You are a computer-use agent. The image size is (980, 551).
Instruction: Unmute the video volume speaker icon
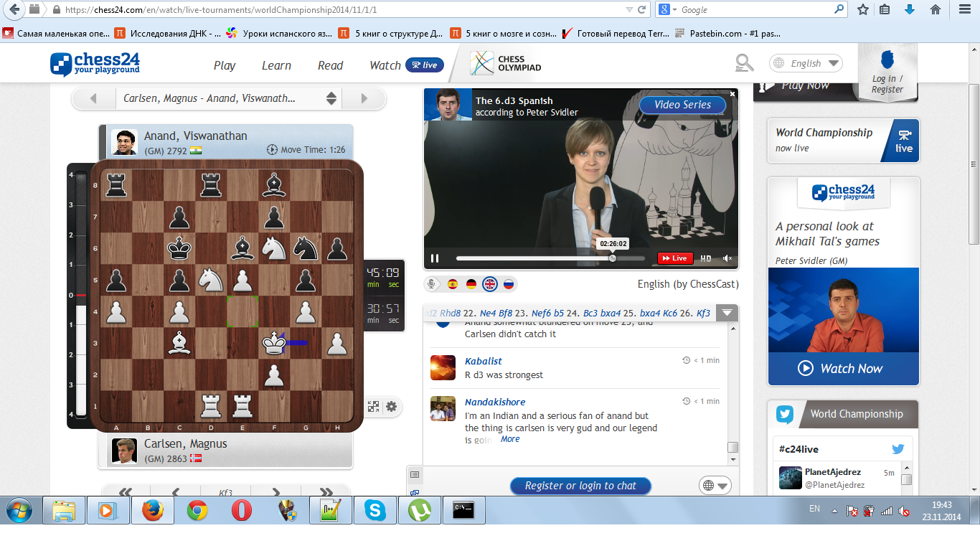pos(727,258)
